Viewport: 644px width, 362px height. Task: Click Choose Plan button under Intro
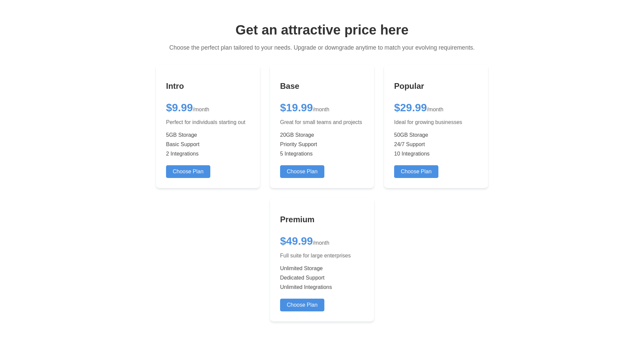(x=188, y=172)
